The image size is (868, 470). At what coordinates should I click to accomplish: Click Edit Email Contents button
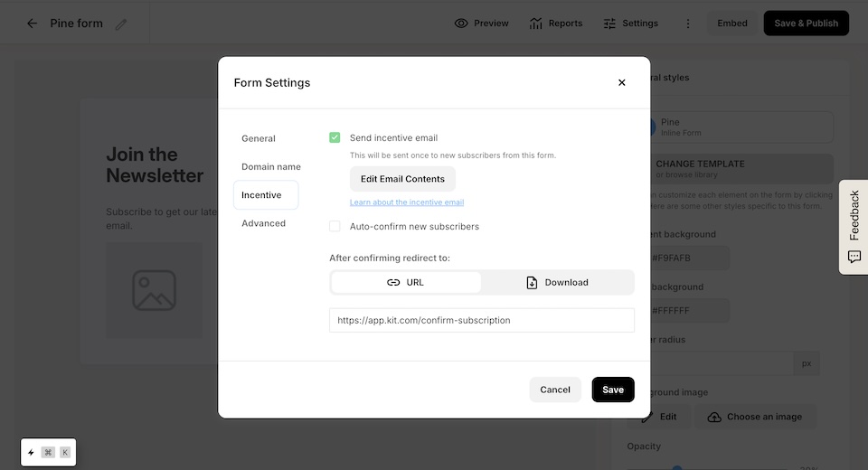(402, 179)
